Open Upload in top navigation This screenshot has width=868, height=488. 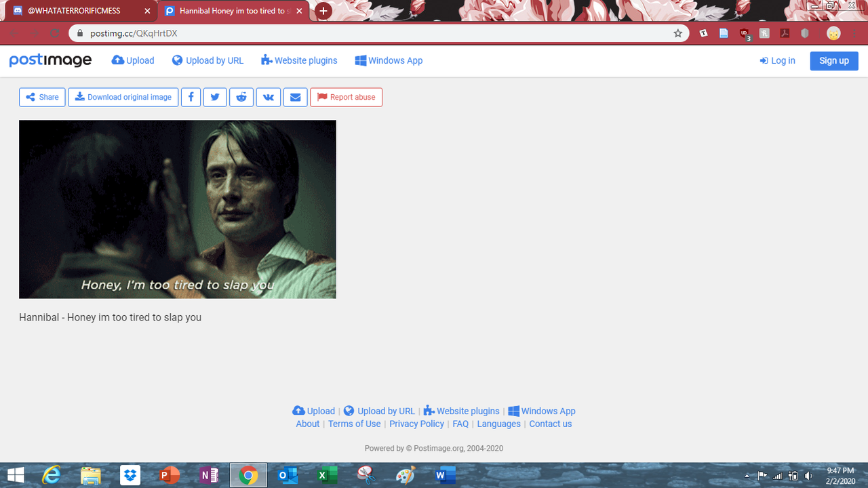(x=133, y=60)
